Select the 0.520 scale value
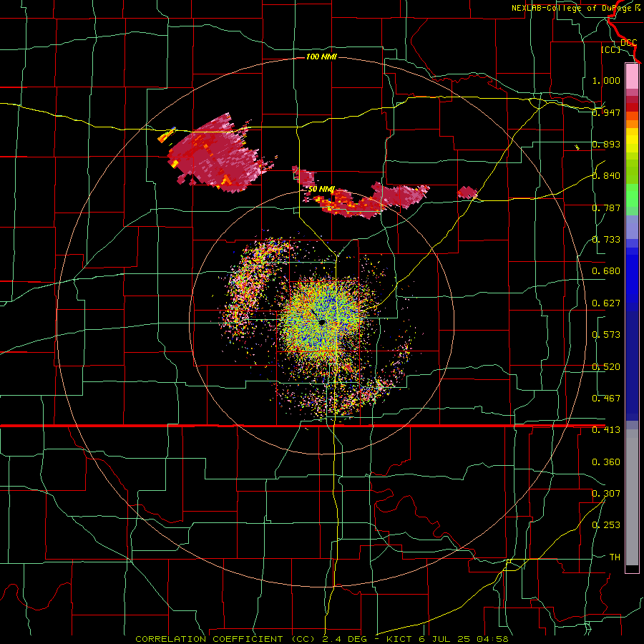This screenshot has width=644, height=644. pyautogui.click(x=606, y=367)
